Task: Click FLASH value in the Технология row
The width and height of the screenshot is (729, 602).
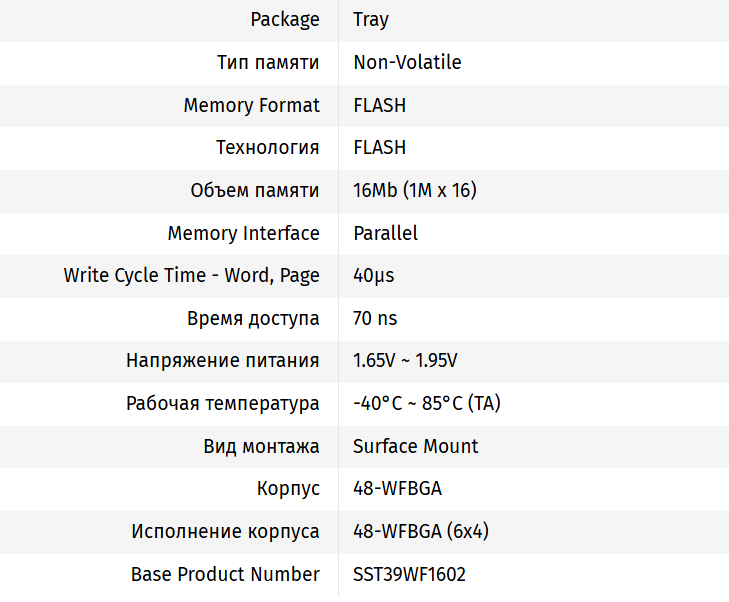Action: (379, 147)
